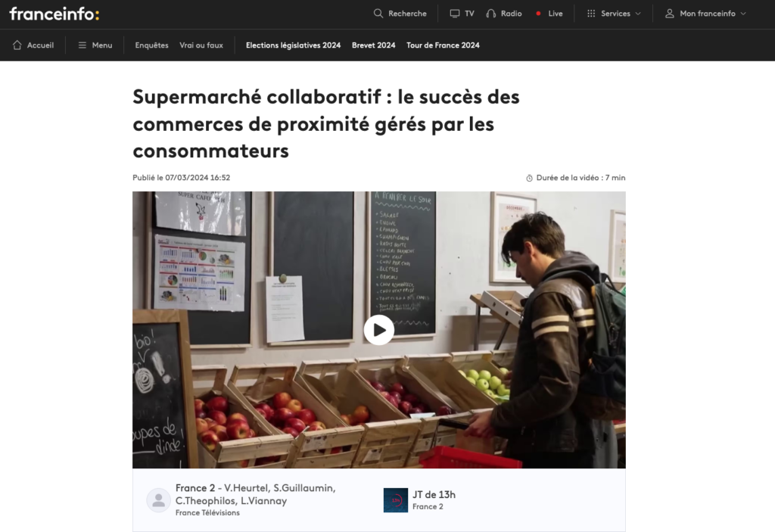
Task: Open the Vrai ou faux section
Action: [201, 45]
